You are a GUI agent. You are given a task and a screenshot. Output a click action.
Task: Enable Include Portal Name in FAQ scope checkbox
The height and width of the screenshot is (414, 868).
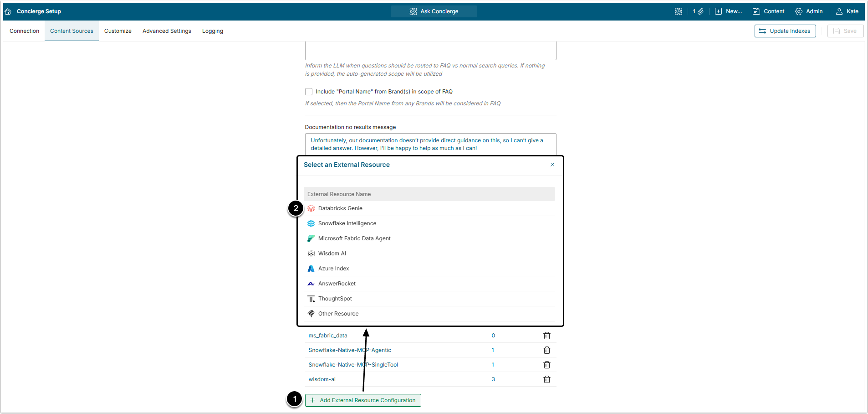click(x=309, y=92)
